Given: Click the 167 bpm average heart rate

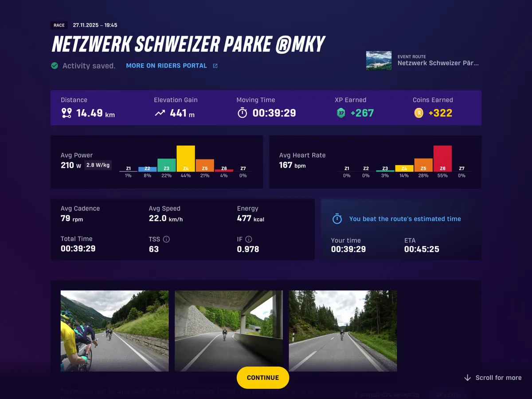Looking at the screenshot, I should (293, 166).
